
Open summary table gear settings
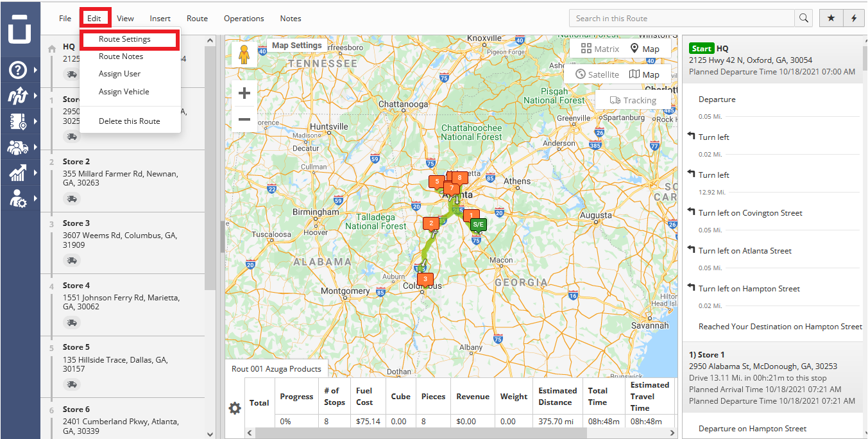(x=235, y=408)
